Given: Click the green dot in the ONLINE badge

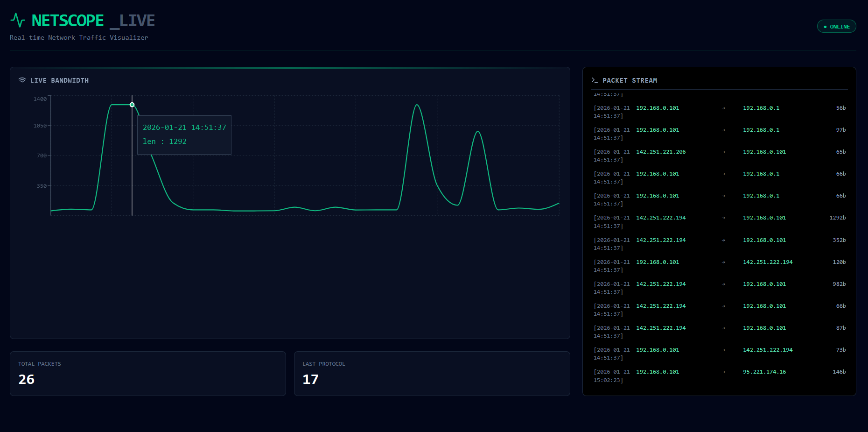Looking at the screenshot, I should point(825,27).
